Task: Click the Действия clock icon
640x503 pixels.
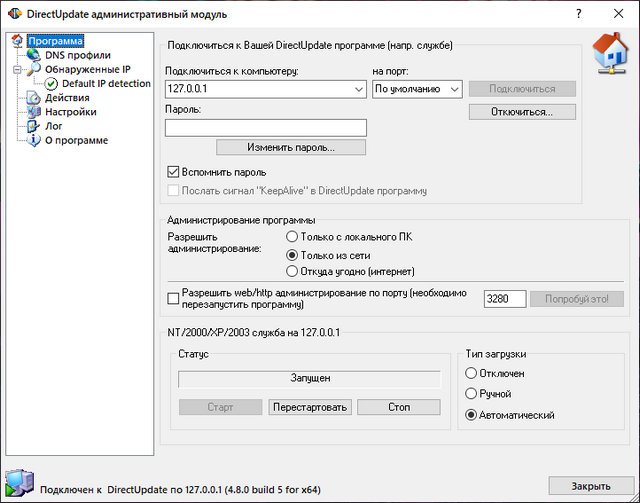Action: pos(33,98)
